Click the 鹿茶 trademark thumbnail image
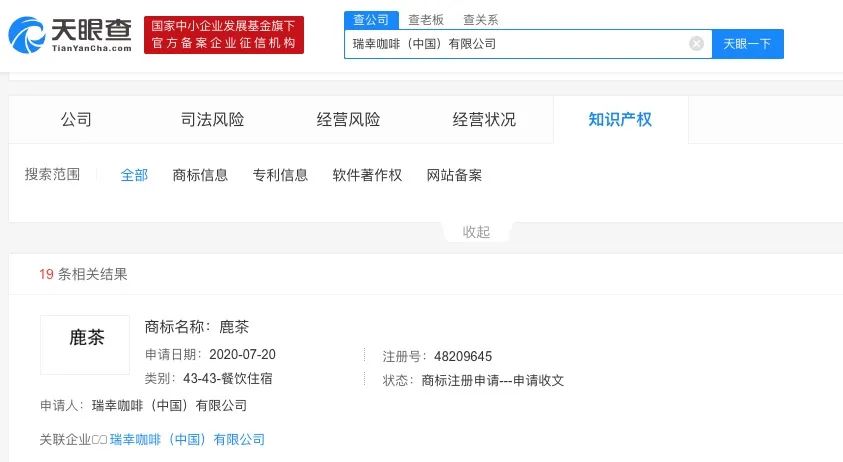Viewport: 843px width, 462px height. tap(85, 345)
